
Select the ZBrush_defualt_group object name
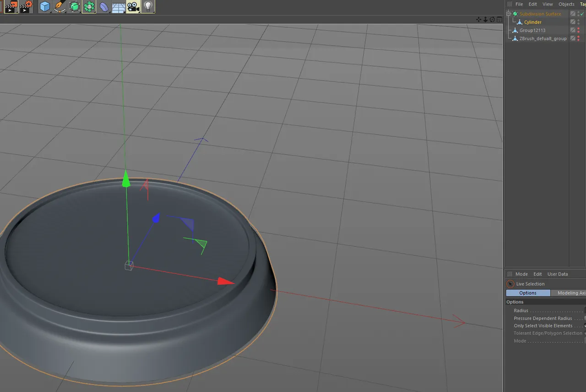pyautogui.click(x=543, y=38)
